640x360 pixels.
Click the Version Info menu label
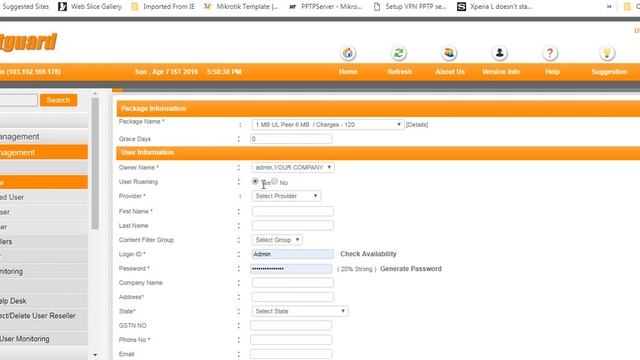point(501,72)
